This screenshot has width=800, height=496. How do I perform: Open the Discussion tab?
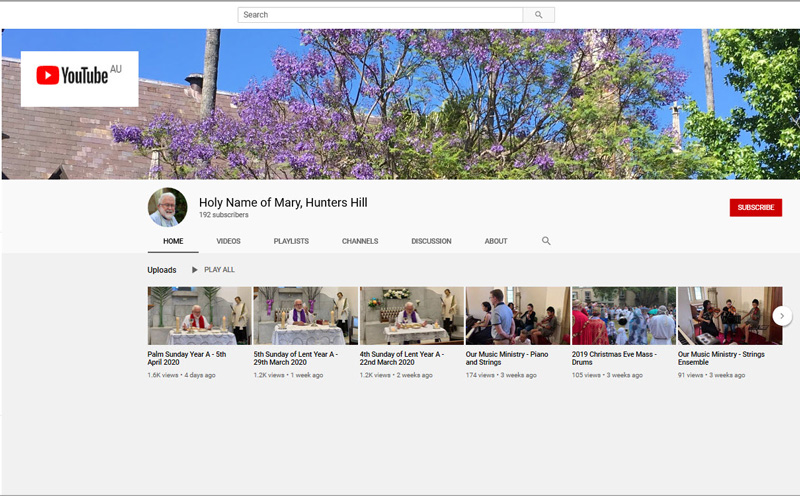pyautogui.click(x=431, y=241)
